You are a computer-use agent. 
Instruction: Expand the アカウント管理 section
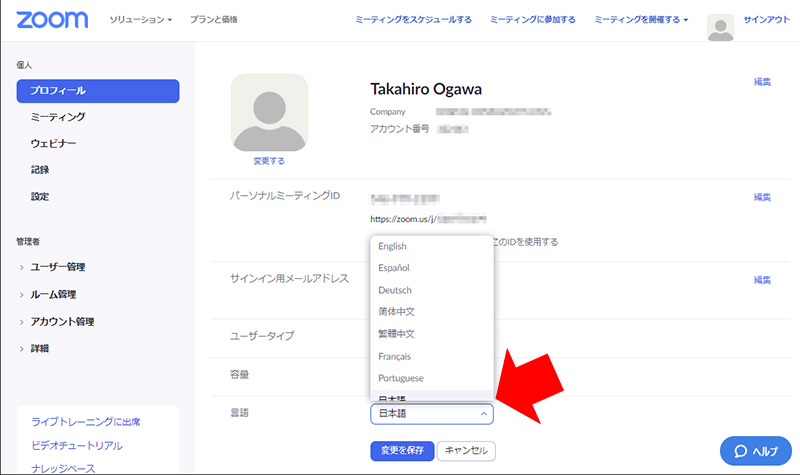tap(62, 321)
